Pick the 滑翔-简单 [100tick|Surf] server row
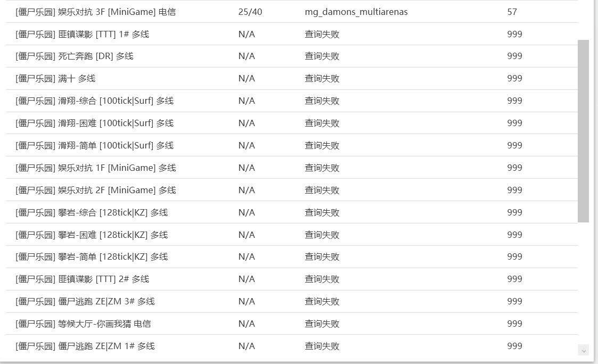598x364 pixels. 95,145
